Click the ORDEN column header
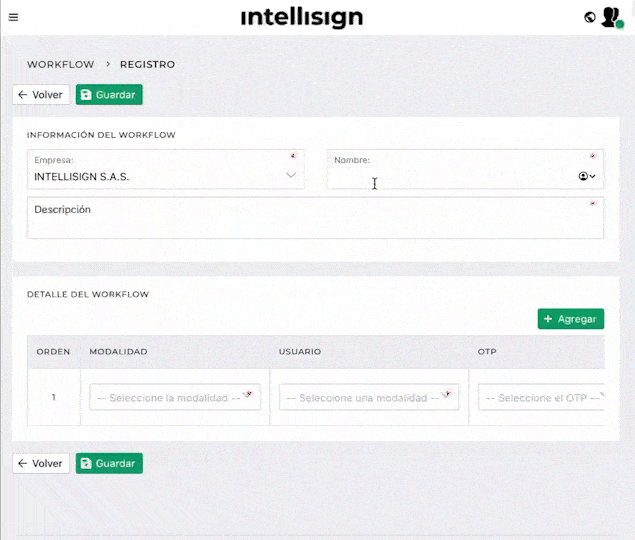635x540 pixels. (53, 352)
